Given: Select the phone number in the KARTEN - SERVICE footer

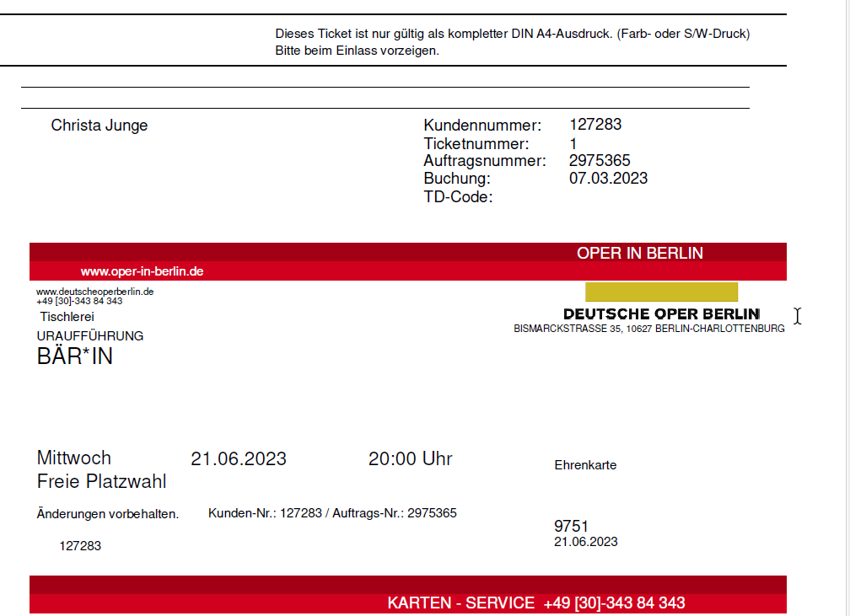Looking at the screenshot, I should pyautogui.click(x=614, y=603).
